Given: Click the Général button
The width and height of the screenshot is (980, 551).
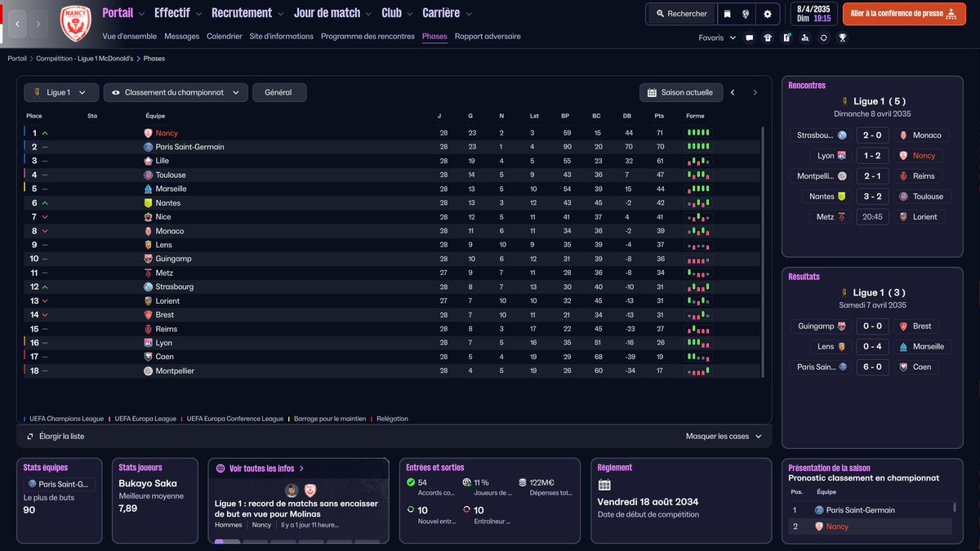Looking at the screenshot, I should click(x=279, y=92).
